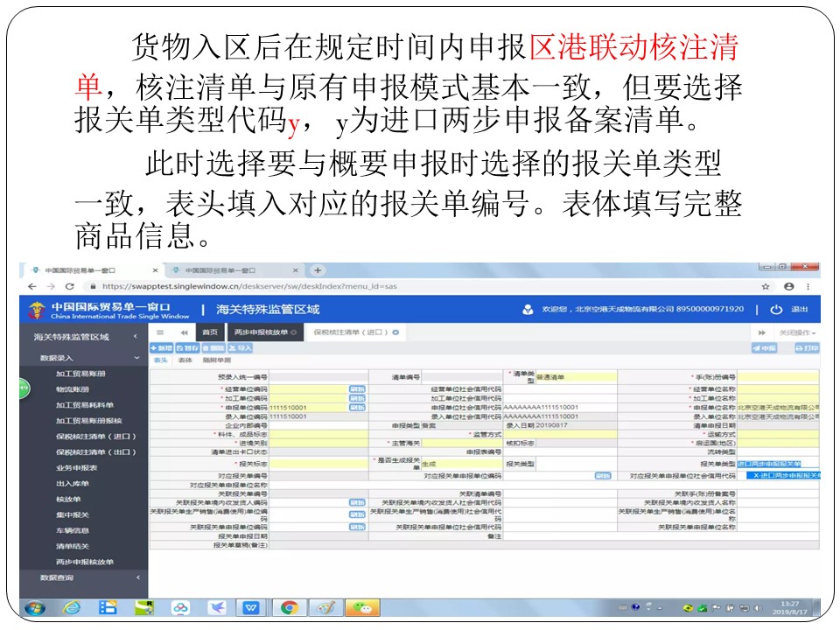The height and width of the screenshot is (630, 840).
Task: Click 退出 to log out
Action: (792, 309)
